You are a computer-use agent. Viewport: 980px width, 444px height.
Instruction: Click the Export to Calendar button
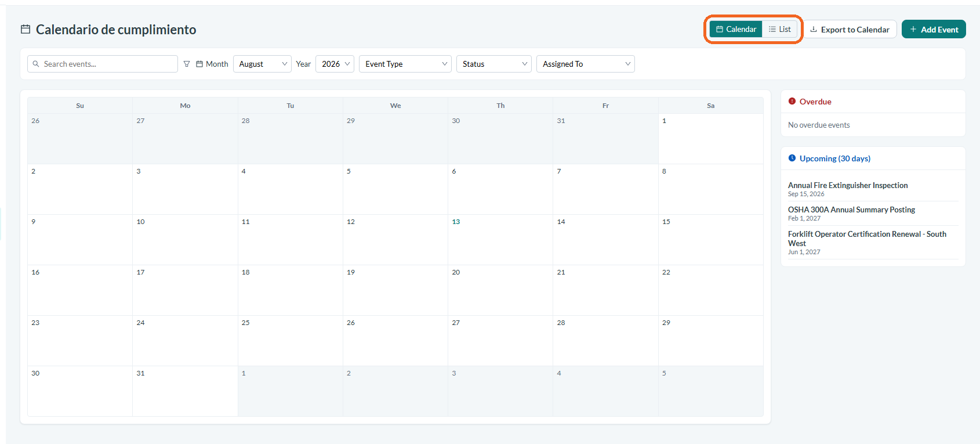(x=850, y=29)
